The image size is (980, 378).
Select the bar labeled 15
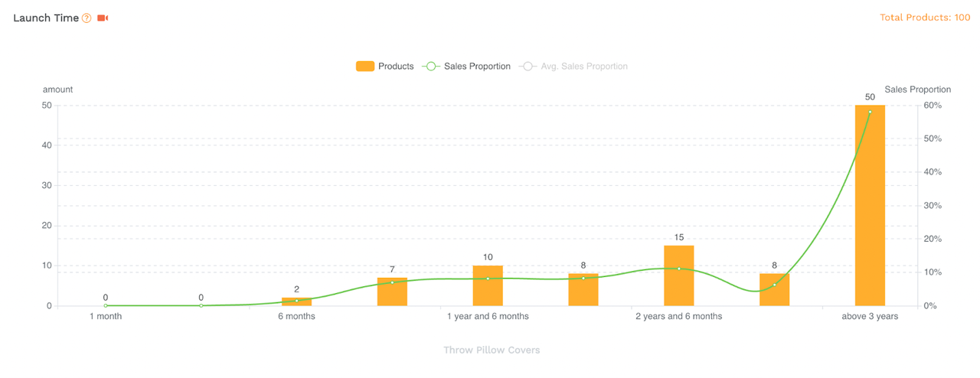678,275
